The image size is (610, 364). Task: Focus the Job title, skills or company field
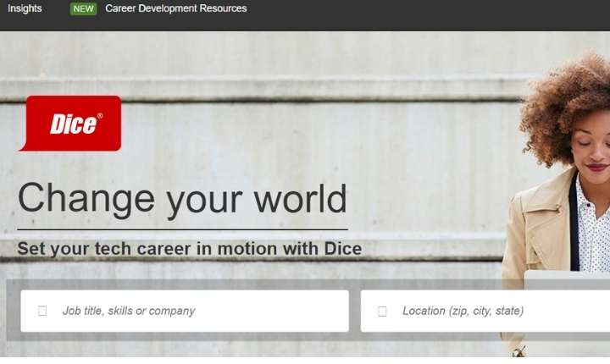coord(185,311)
